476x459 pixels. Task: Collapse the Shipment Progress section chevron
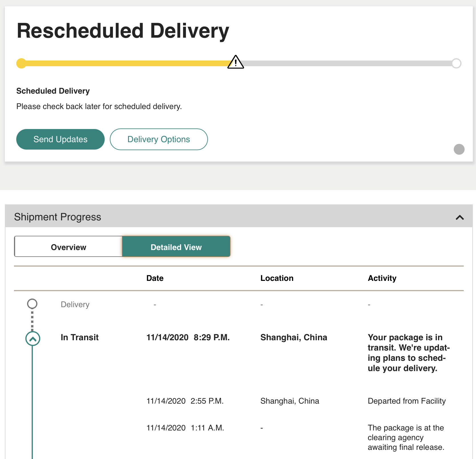(x=460, y=218)
